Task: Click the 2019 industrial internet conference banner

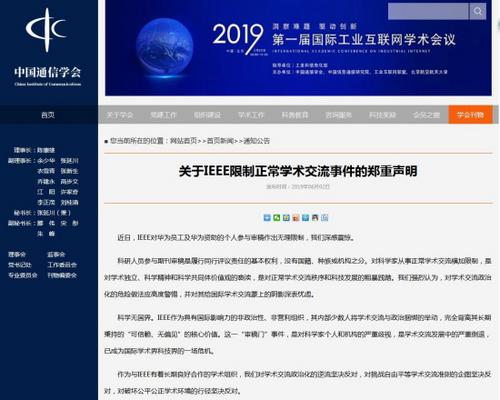Action: [x=298, y=48]
